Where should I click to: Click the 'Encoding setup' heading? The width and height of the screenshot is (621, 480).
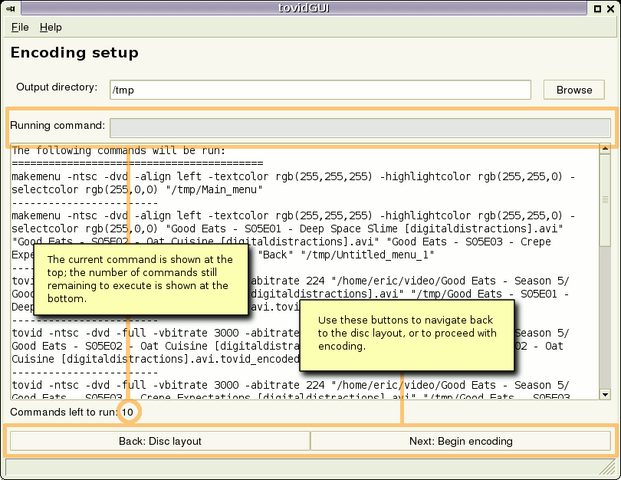click(74, 53)
